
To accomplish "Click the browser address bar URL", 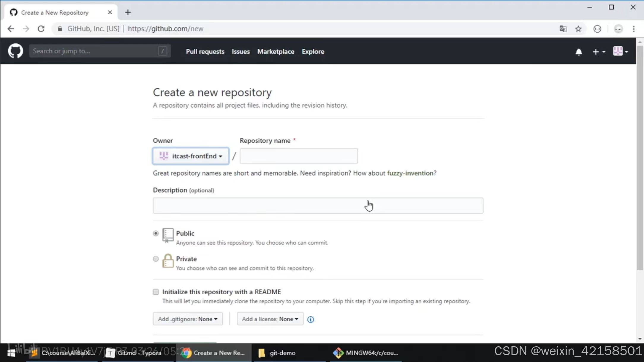I will 166,29.
